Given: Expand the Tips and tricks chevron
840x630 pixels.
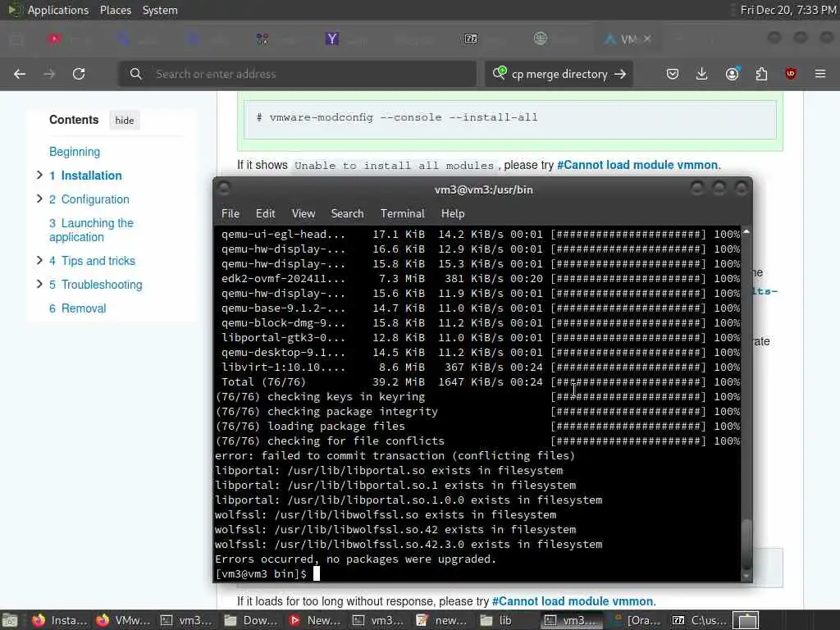Looking at the screenshot, I should (x=39, y=260).
